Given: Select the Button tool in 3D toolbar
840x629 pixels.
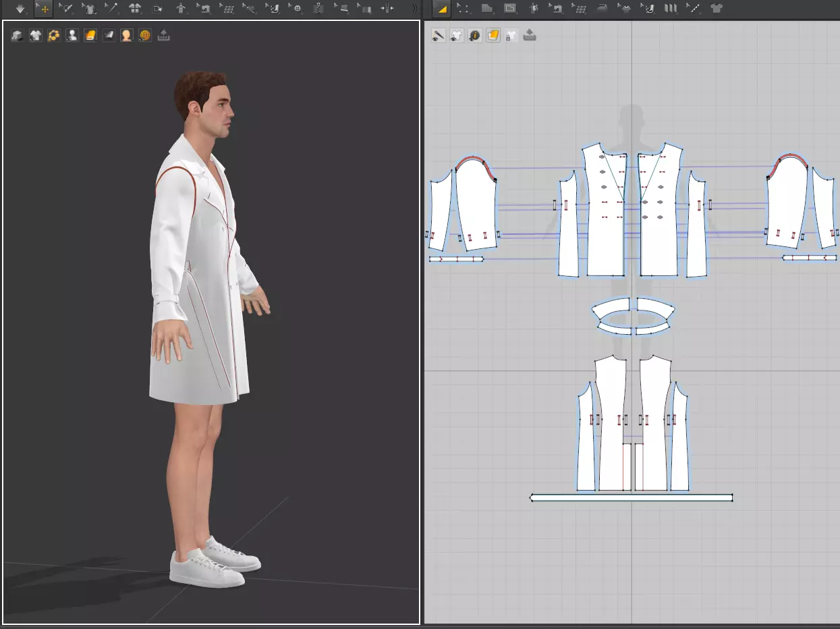Looking at the screenshot, I should pyautogui.click(x=296, y=9).
